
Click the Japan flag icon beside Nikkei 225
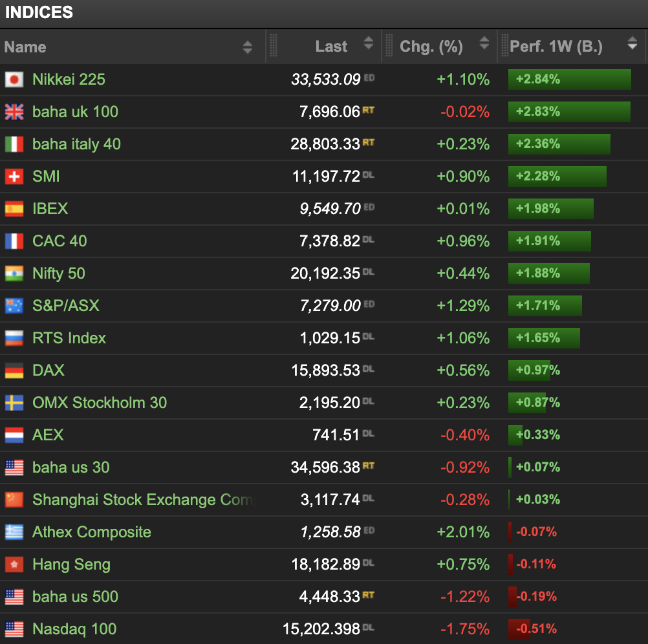click(14, 80)
